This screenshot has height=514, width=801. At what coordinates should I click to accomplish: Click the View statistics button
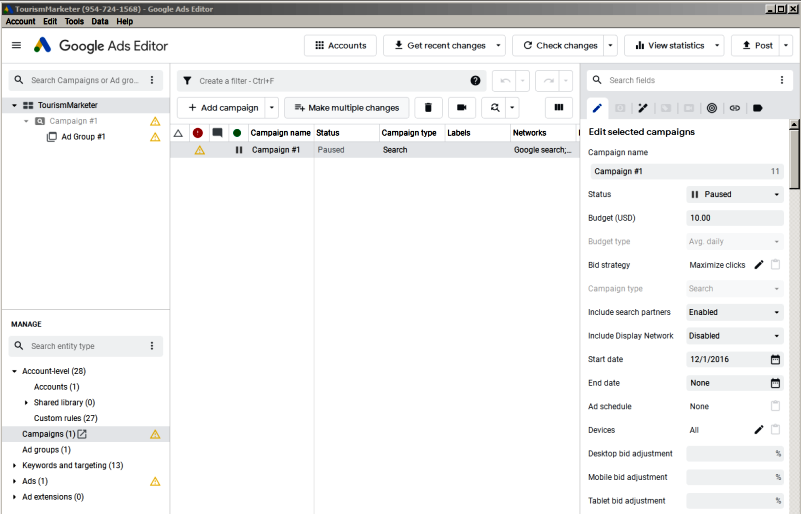pyautogui.click(x=674, y=45)
